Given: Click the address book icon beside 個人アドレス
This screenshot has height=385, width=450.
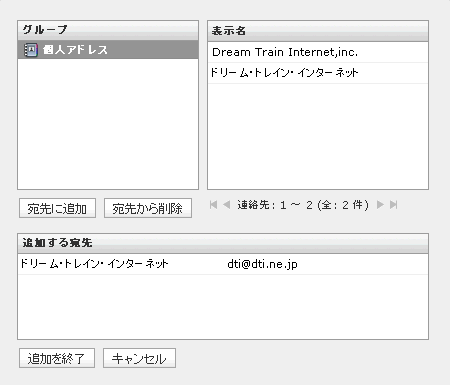Looking at the screenshot, I should click(30, 50).
